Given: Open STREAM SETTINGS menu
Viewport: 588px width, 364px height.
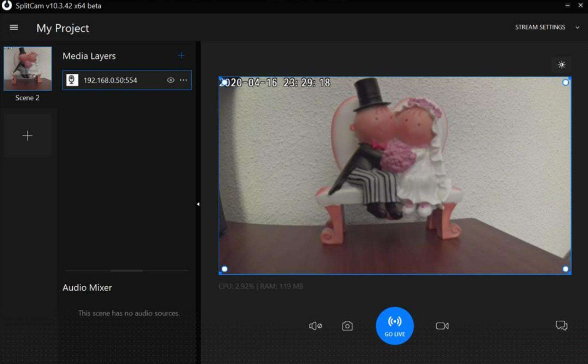Looking at the screenshot, I should [x=540, y=27].
